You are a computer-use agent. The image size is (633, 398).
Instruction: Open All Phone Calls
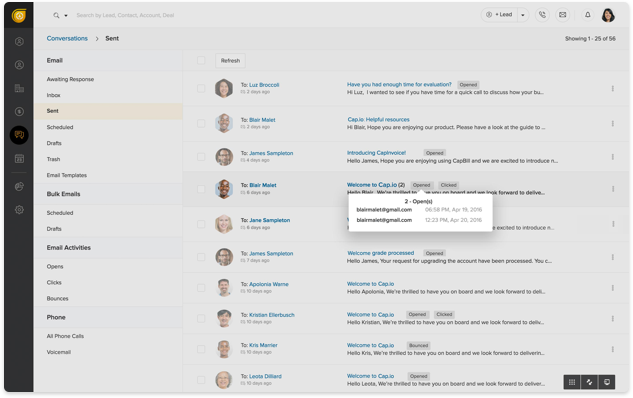coord(65,336)
